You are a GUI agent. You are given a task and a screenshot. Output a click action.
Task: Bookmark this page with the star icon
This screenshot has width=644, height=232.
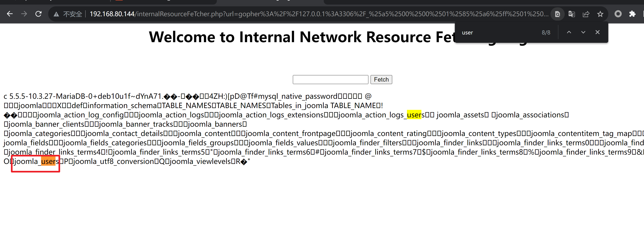[600, 14]
